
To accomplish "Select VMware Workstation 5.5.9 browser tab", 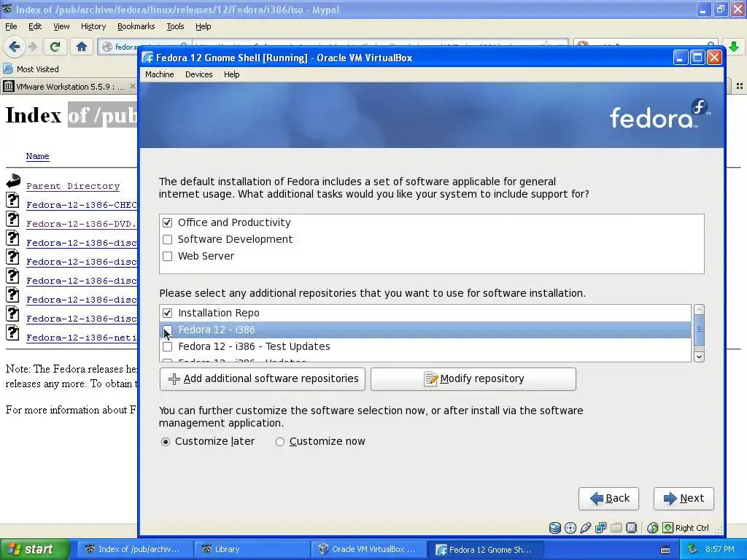I will click(69, 87).
